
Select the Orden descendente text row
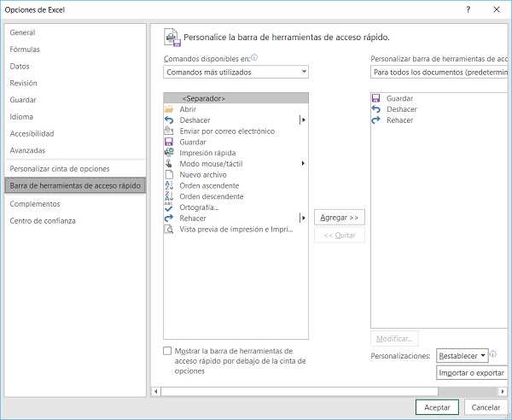click(x=212, y=196)
